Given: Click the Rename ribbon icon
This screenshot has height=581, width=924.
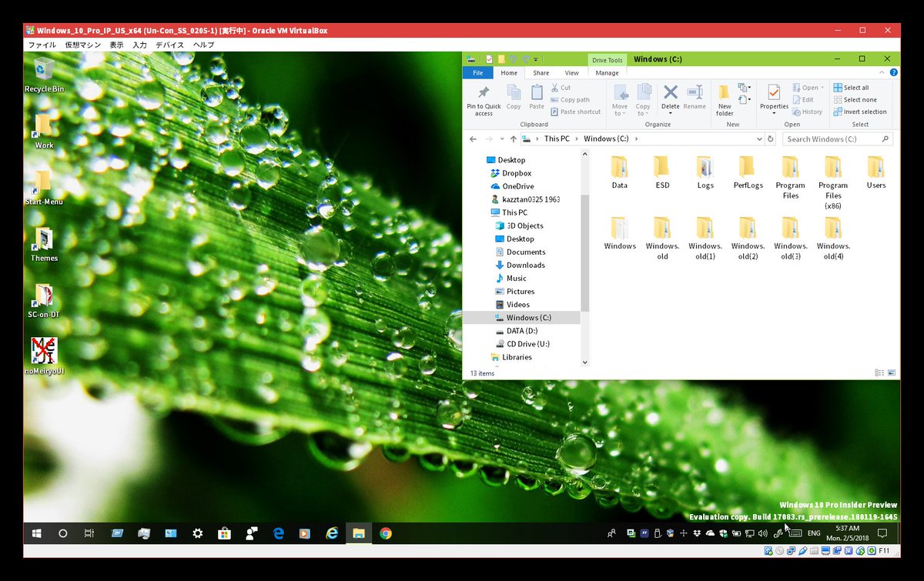Looking at the screenshot, I should (x=695, y=92).
